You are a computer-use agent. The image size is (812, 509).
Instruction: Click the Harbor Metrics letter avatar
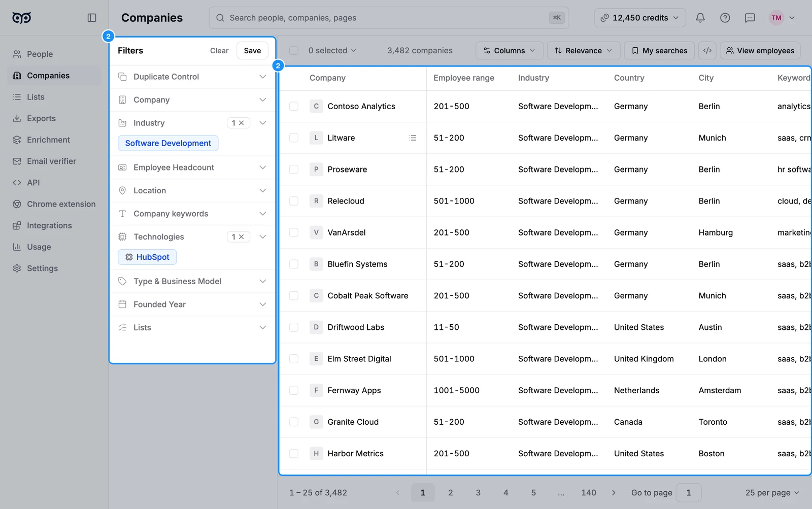point(316,454)
